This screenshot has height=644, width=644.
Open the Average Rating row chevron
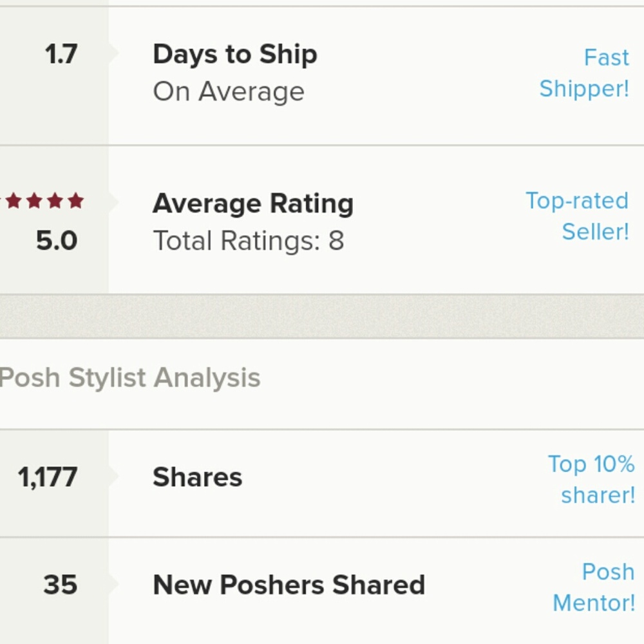113,203
